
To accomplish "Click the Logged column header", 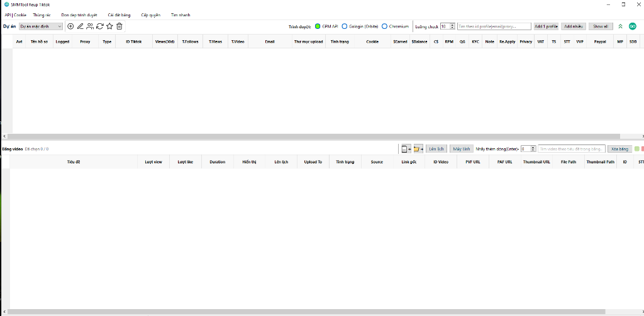I will pos(62,41).
